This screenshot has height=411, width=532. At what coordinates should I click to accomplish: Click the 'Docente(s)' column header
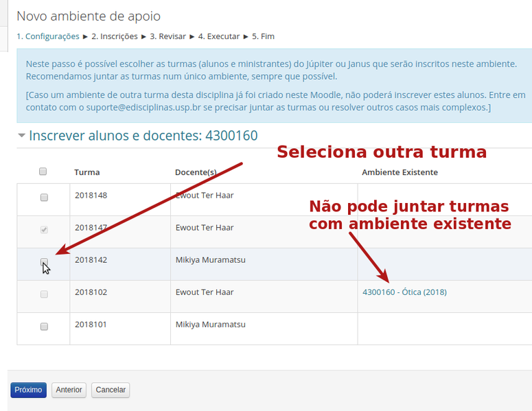pyautogui.click(x=196, y=172)
